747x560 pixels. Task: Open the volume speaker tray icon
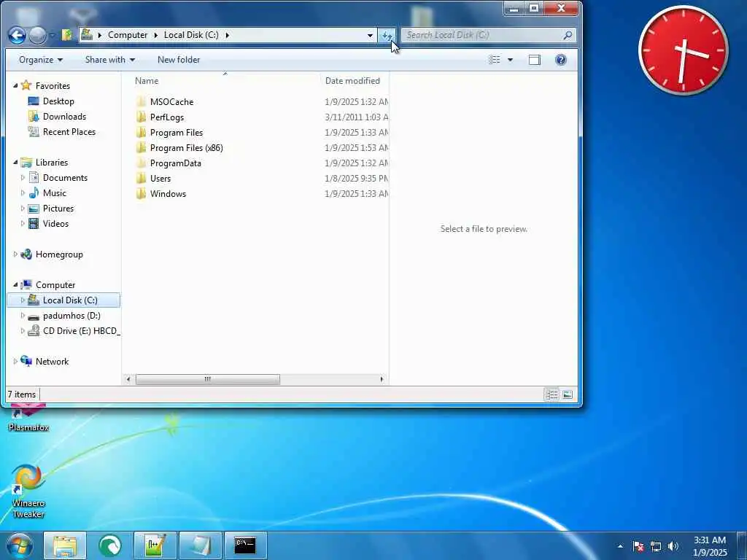click(673, 546)
